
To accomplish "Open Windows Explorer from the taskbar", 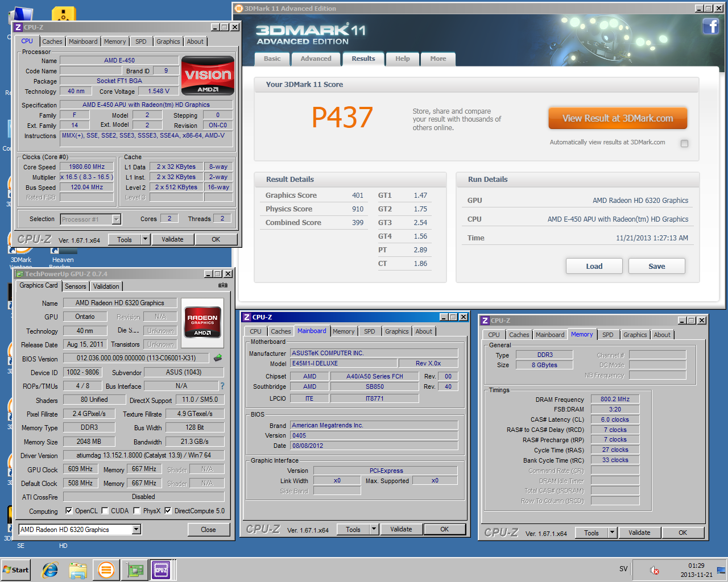I will (x=78, y=570).
